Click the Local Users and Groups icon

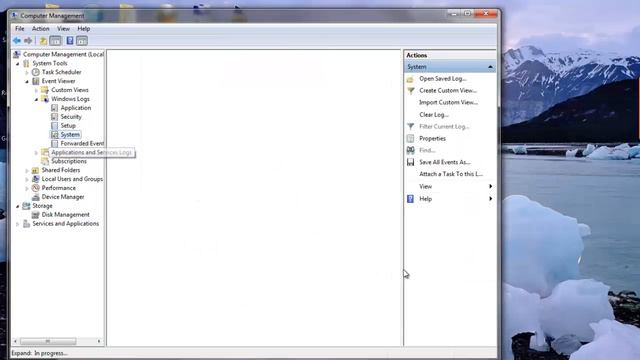(x=36, y=179)
